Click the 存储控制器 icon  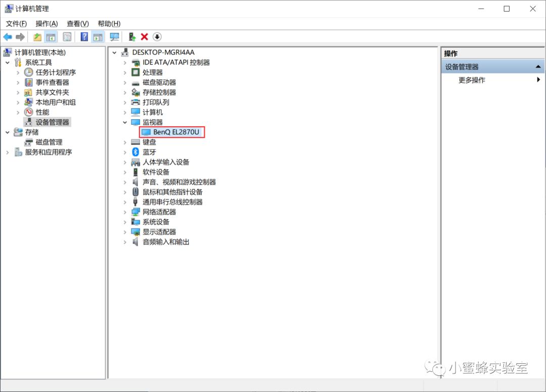(x=135, y=92)
